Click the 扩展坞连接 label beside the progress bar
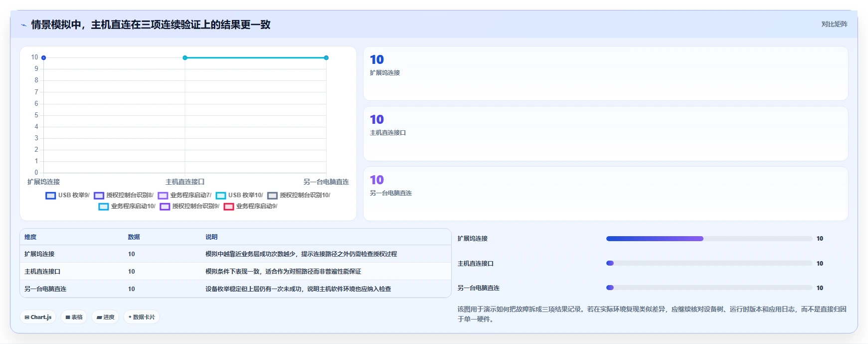The image size is (868, 344). tap(473, 239)
